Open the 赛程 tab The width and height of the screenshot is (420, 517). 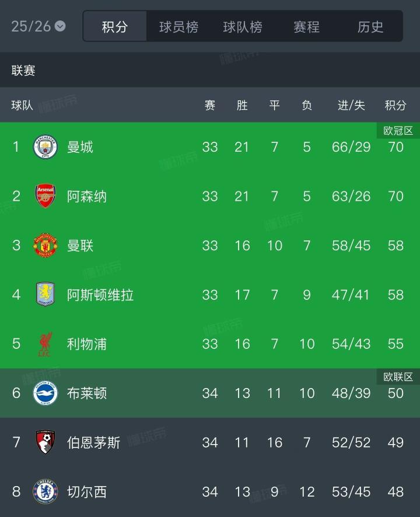(306, 27)
